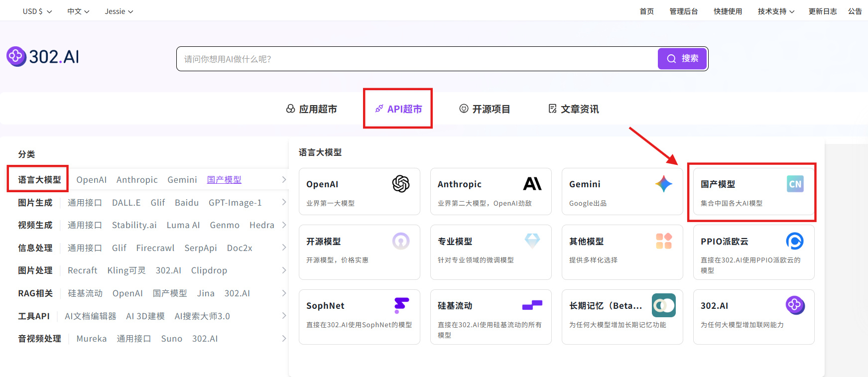Click DALL.E in 图片生成 row
Image resolution: width=868 pixels, height=377 pixels.
click(126, 203)
